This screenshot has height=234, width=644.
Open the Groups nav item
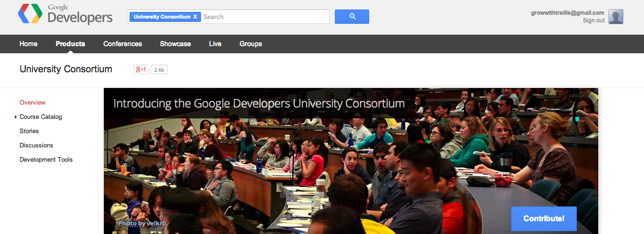(x=251, y=44)
